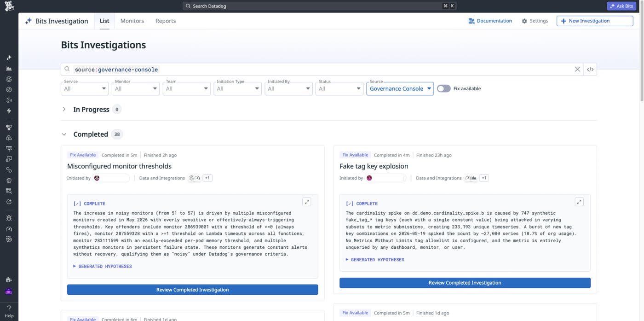This screenshot has height=321, width=644.
Task: Open the chain-link icon in sidebar
Action: 9,170
